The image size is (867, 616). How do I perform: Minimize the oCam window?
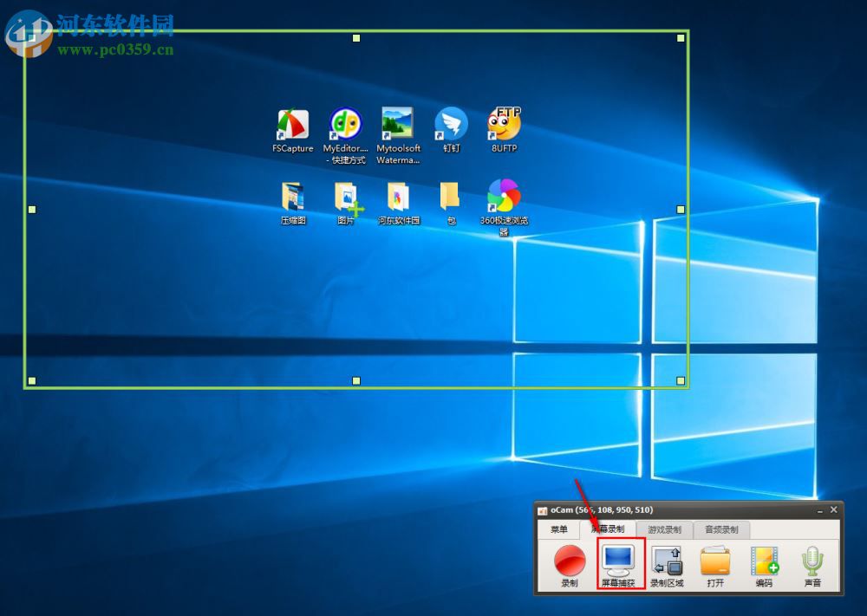(819, 510)
